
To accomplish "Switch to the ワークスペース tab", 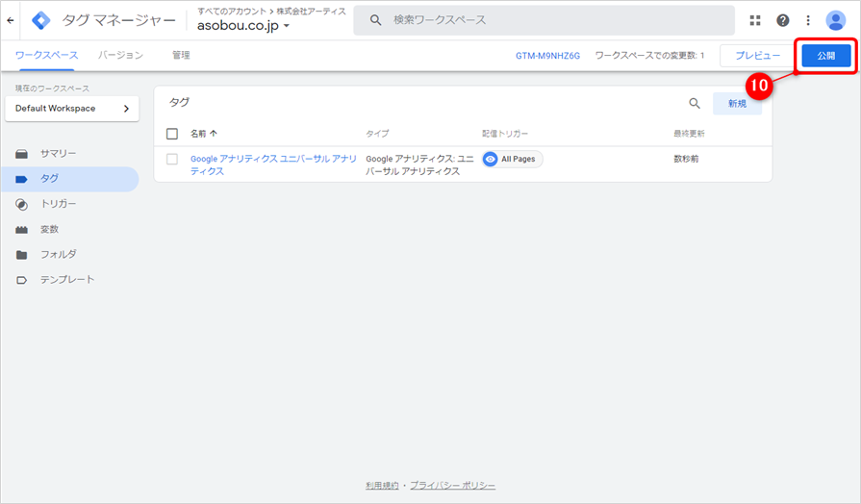I will (47, 55).
